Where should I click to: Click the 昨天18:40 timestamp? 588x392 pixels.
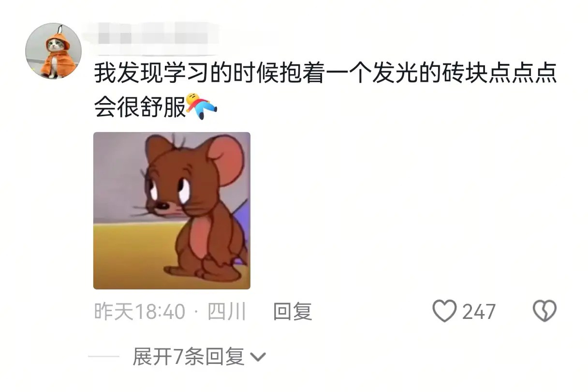(140, 311)
